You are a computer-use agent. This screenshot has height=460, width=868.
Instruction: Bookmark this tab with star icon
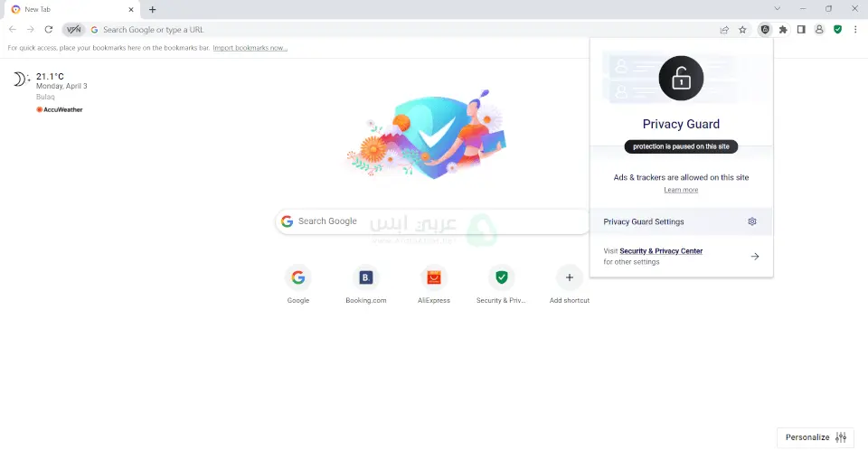coord(742,30)
